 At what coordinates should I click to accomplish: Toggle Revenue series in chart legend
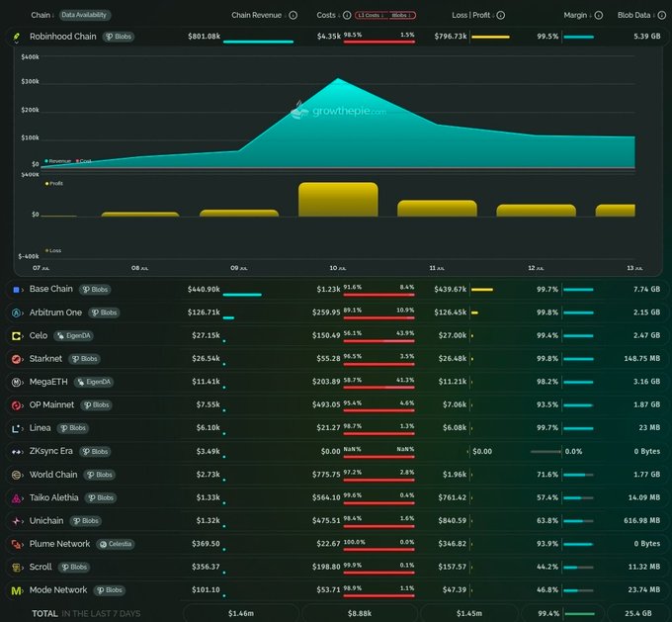tap(58, 161)
